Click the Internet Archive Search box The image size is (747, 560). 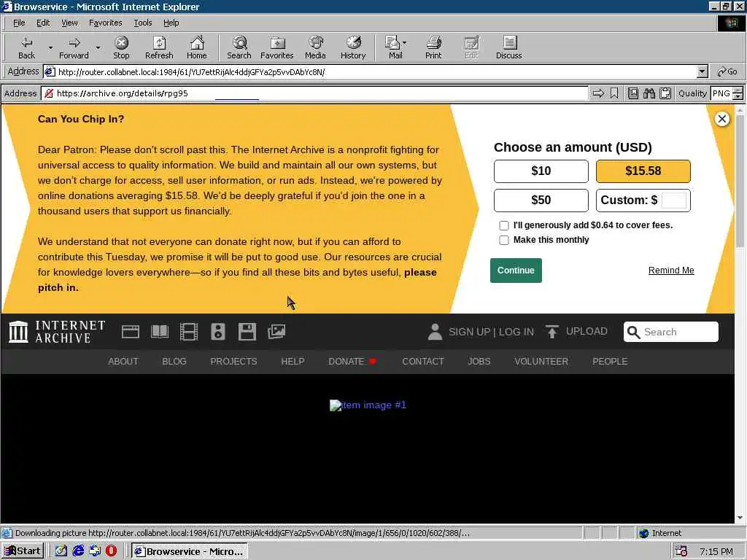tap(671, 332)
